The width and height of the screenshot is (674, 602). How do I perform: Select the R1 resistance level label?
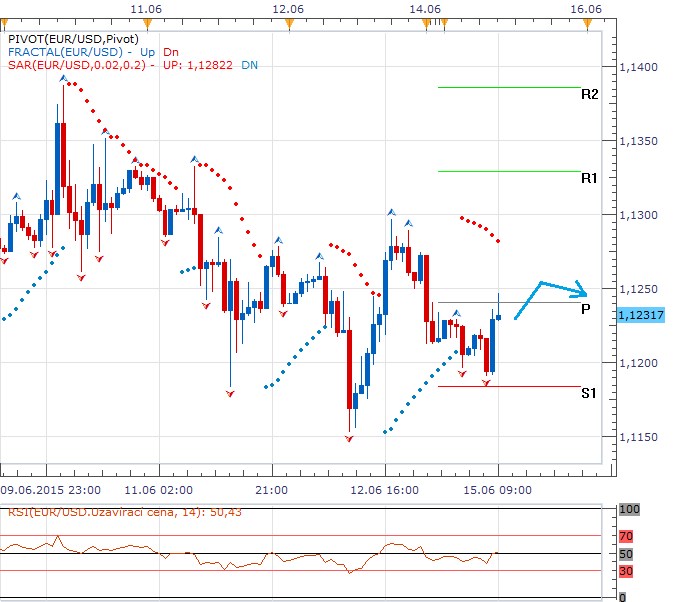(589, 178)
